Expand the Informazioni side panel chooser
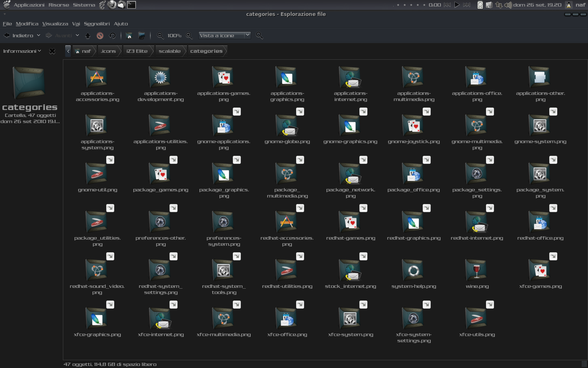This screenshot has width=588, height=368. click(22, 51)
